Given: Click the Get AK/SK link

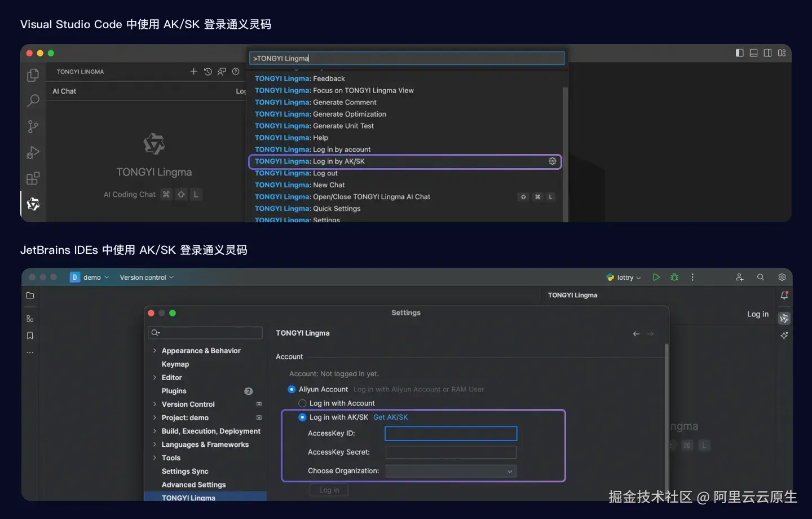Looking at the screenshot, I should 390,417.
